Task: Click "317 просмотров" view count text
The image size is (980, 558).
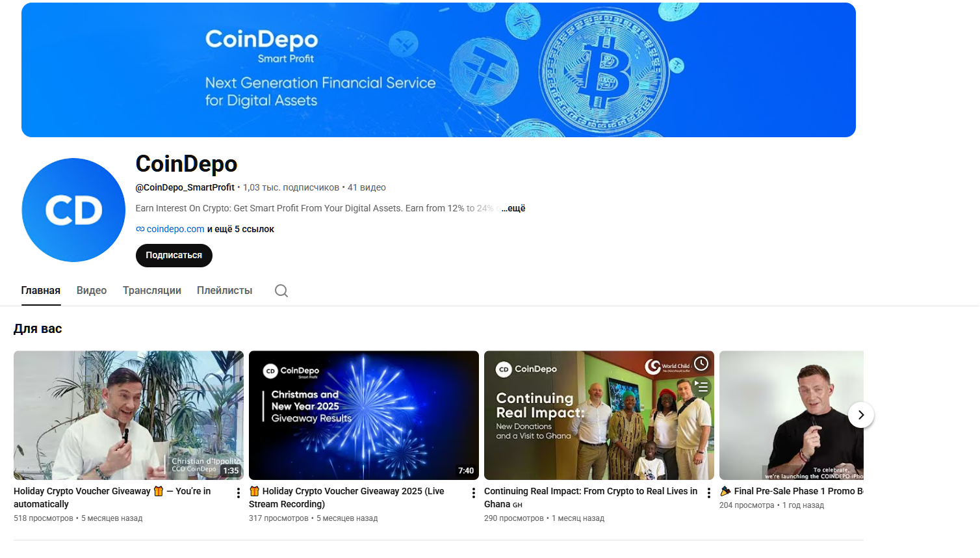Action: pyautogui.click(x=279, y=518)
